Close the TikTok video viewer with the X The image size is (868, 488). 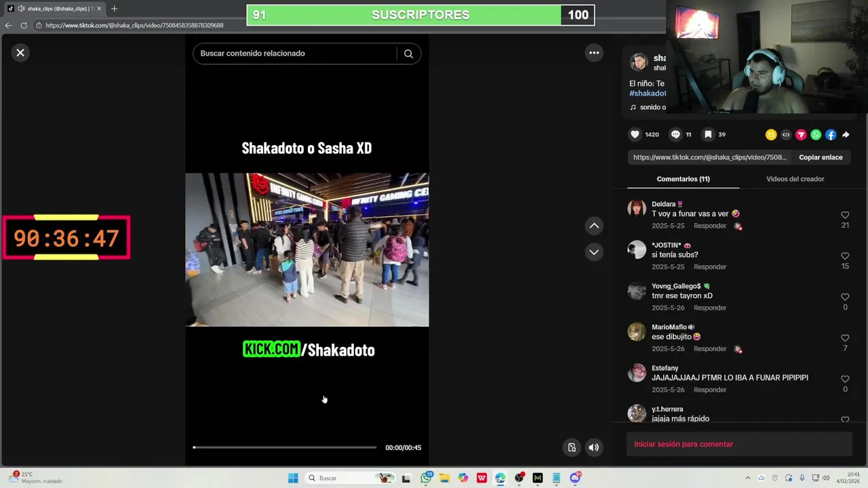20,52
